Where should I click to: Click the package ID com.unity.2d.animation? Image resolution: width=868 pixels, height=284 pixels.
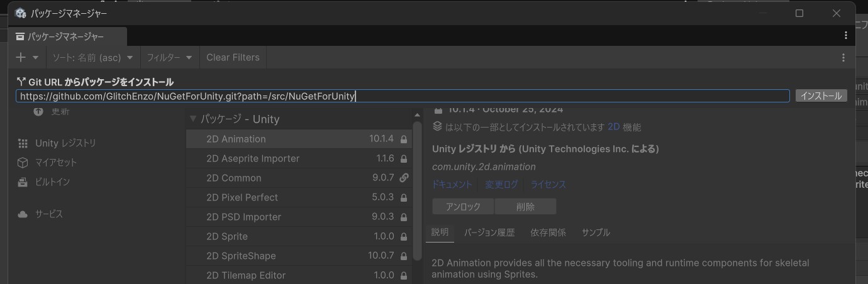[484, 167]
